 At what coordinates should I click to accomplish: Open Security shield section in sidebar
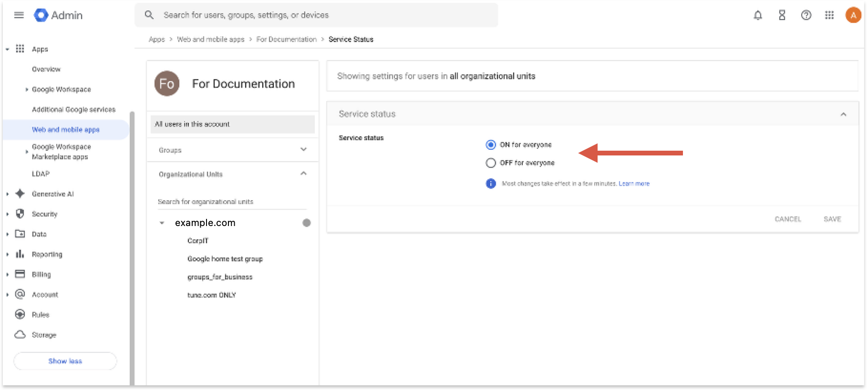point(44,214)
